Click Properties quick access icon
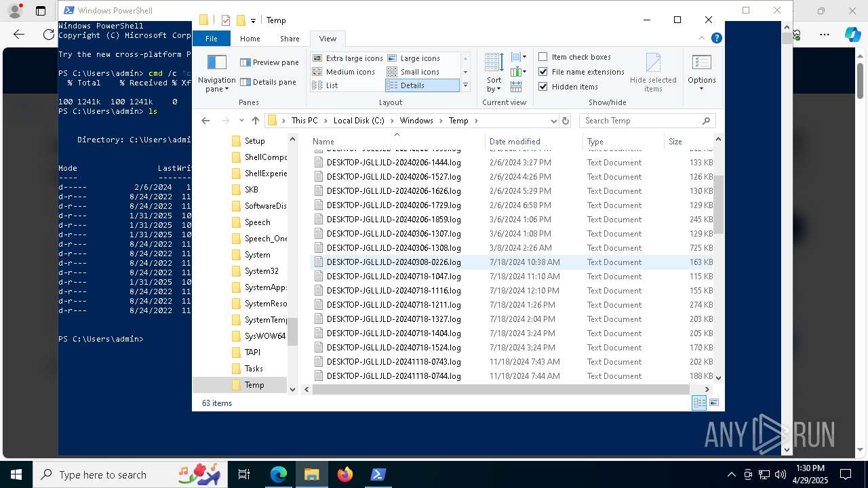 pyautogui.click(x=226, y=20)
